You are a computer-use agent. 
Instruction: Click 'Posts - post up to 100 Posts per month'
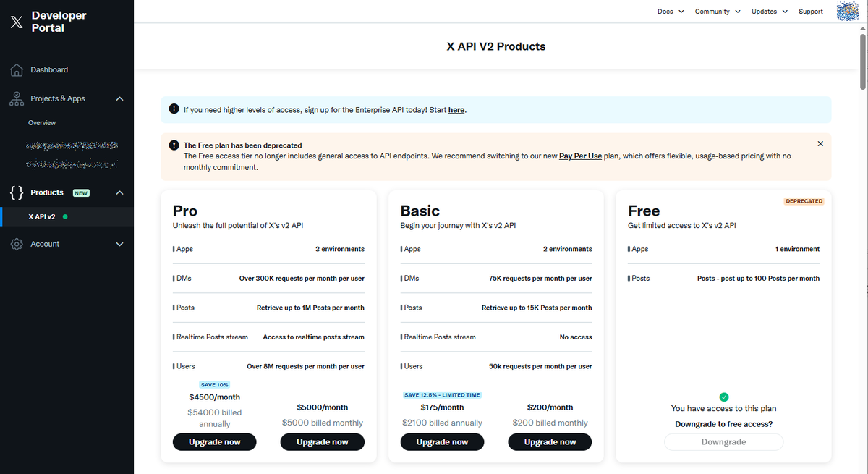[758, 279]
